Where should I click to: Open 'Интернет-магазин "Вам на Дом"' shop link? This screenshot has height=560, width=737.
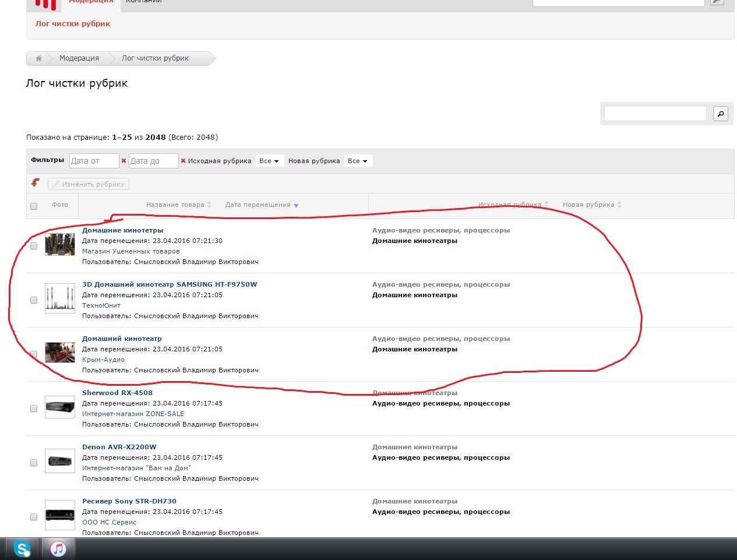coord(136,468)
